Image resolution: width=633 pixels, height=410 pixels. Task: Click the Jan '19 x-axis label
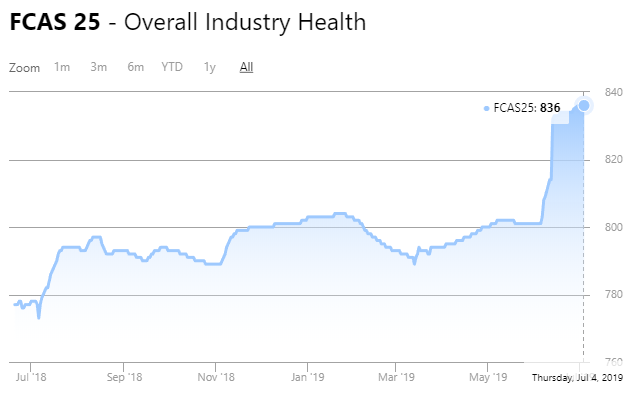tap(307, 378)
